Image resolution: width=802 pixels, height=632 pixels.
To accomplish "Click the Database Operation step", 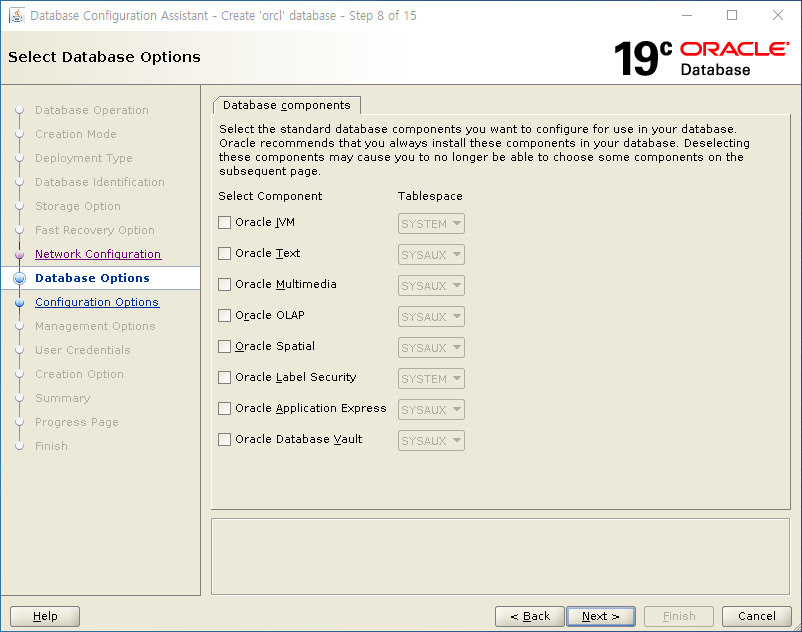I will [x=92, y=110].
